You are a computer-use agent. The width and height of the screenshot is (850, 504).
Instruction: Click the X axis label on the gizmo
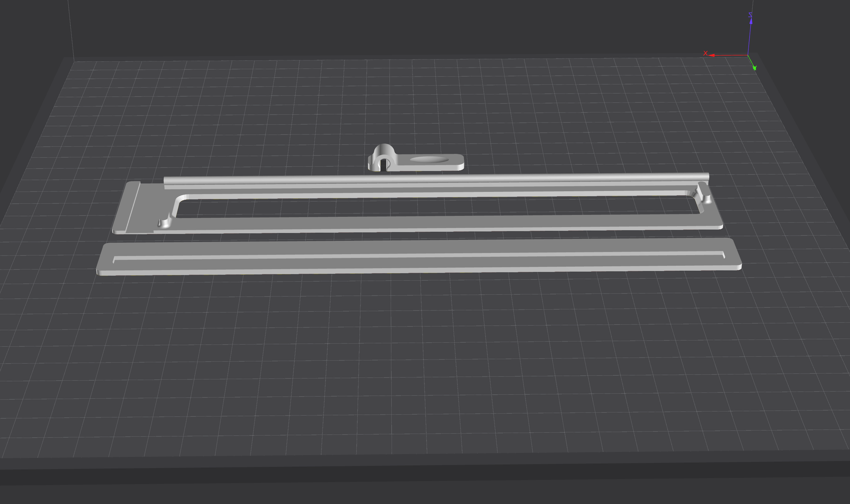(x=706, y=53)
